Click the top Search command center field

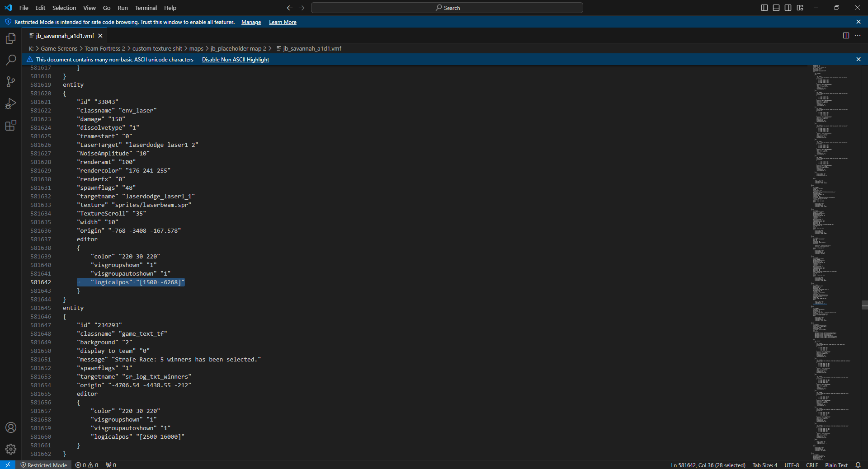tap(447, 8)
